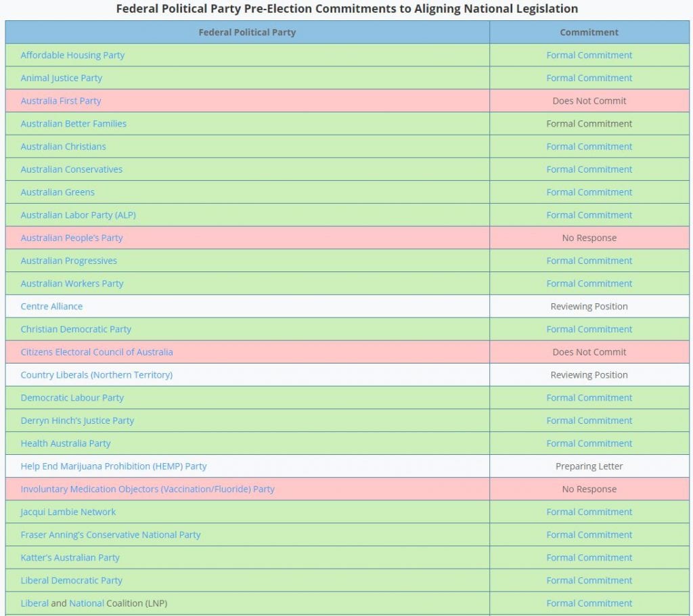Click the 'Liberal' link in the Coalition row

pyautogui.click(x=35, y=603)
